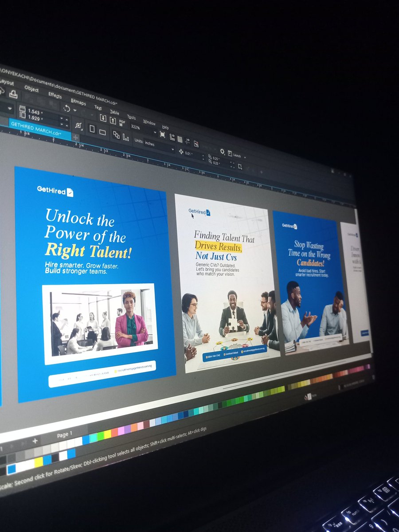Expand the Launch dropdown
The height and width of the screenshot is (532, 399).
pos(245,156)
